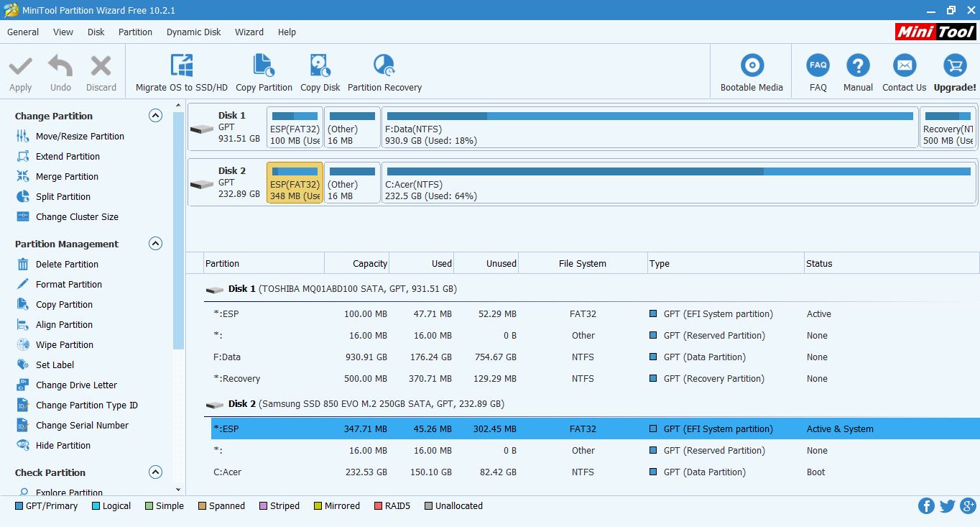Screen dimensions: 980x527
Task: Open Bootable Media builder
Action: point(752,73)
